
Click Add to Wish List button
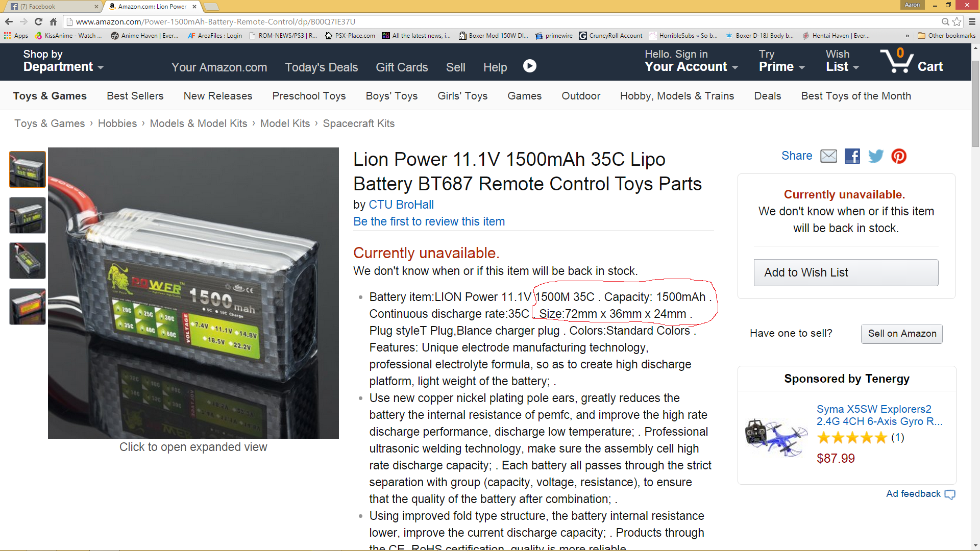coord(846,272)
